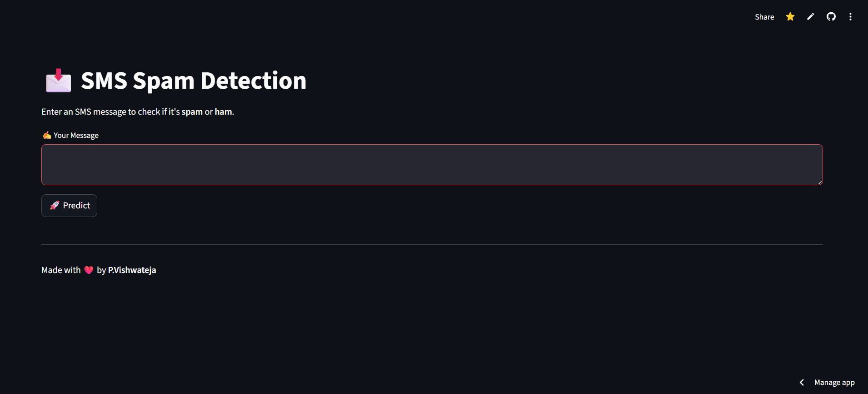Click the pink heart icon in footer
Image resolution: width=868 pixels, height=394 pixels.
coord(89,270)
